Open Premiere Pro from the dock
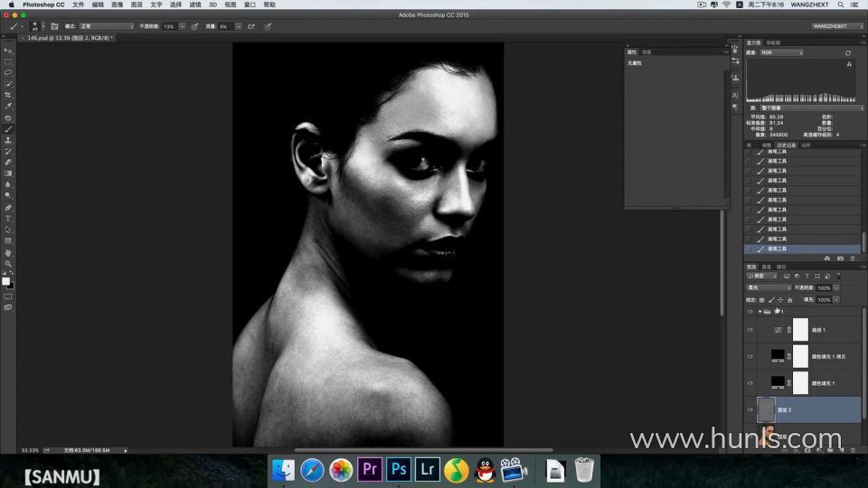The height and width of the screenshot is (488, 868). (x=369, y=469)
